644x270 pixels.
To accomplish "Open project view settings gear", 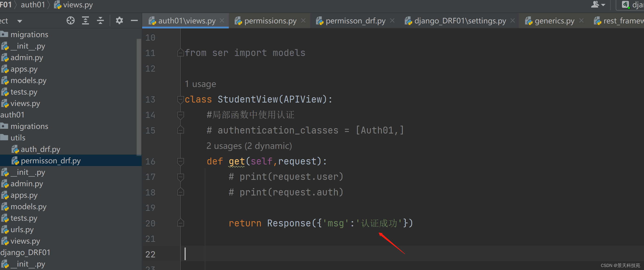I will [x=119, y=20].
